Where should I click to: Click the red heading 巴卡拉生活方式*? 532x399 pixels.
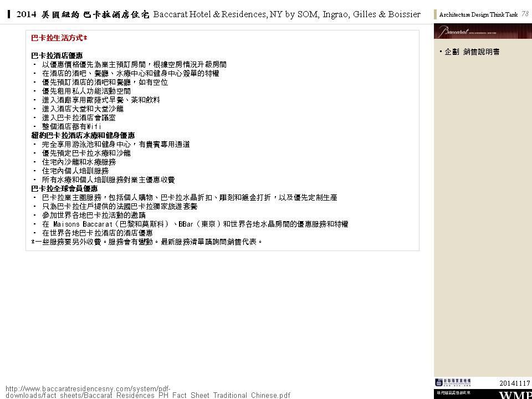(x=59, y=38)
